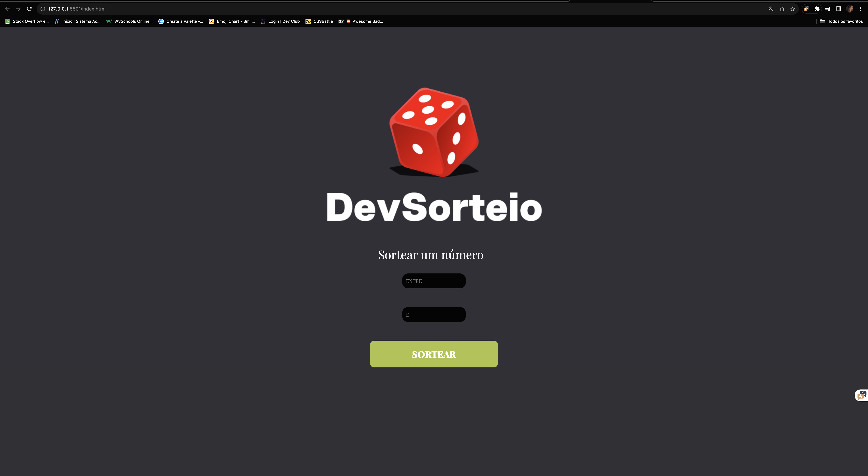The height and width of the screenshot is (476, 868).
Task: Open the Login | Dev Club bookmark
Action: pos(280,21)
